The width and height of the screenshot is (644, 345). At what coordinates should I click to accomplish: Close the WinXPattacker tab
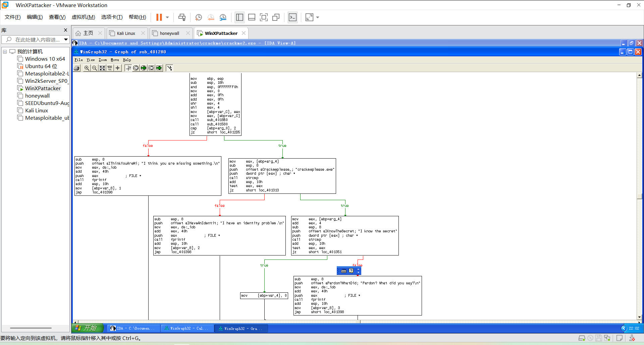244,33
